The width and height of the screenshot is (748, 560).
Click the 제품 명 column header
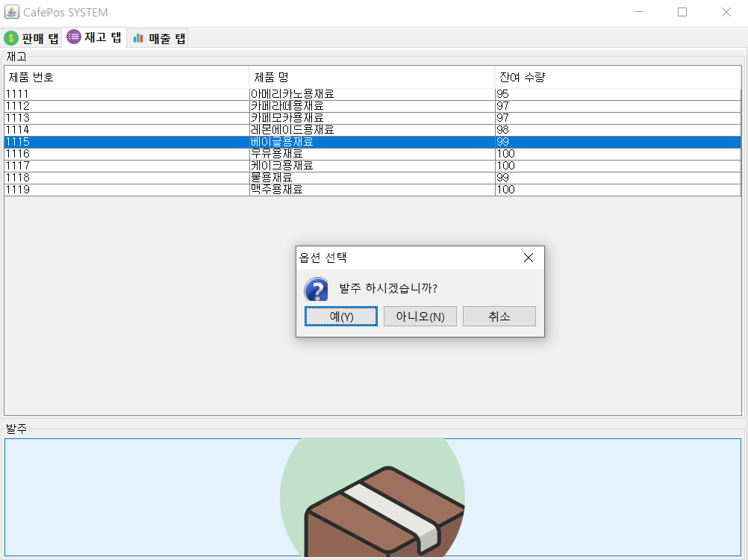tap(372, 77)
